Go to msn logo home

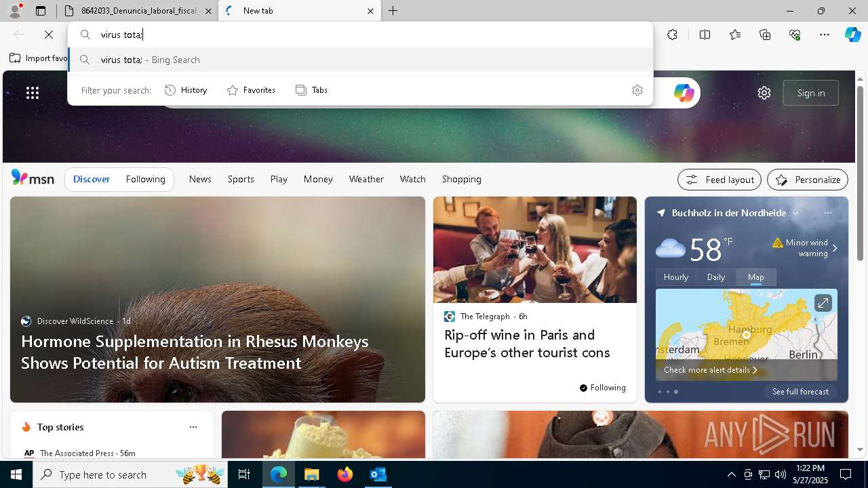33,178
